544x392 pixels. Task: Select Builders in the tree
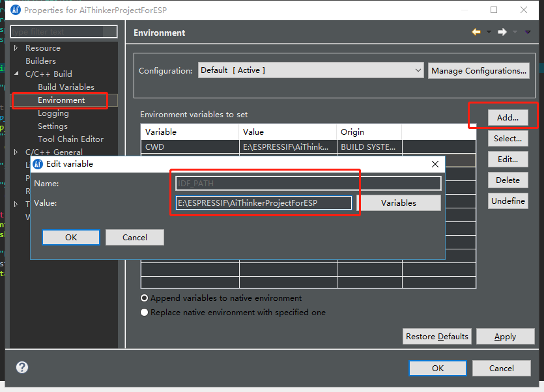point(40,61)
